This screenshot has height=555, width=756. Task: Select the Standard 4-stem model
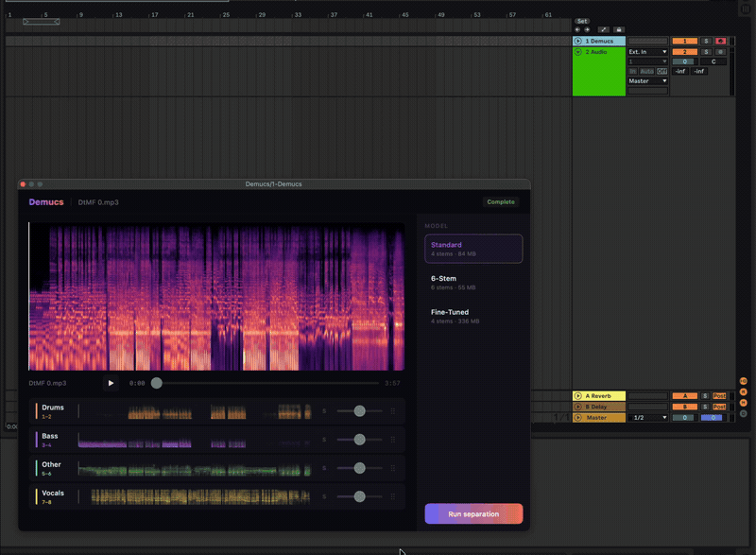473,249
